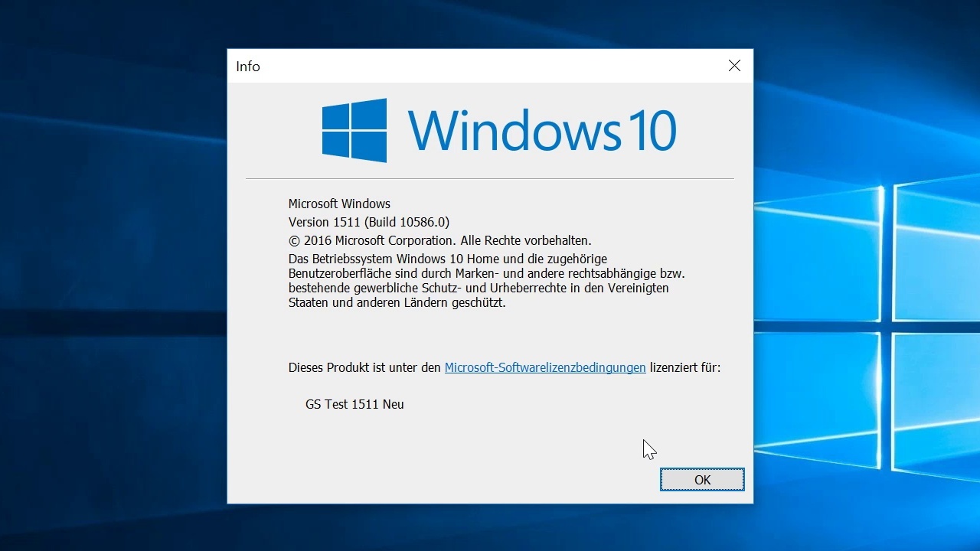The width and height of the screenshot is (980, 551).
Task: Click the Microsoft Windows product name line
Action: coord(339,204)
